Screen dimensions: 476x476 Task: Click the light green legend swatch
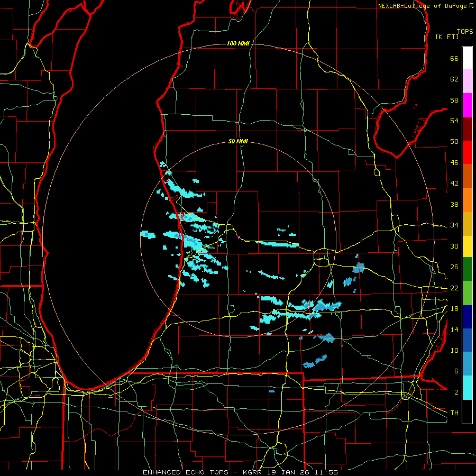tap(467, 293)
